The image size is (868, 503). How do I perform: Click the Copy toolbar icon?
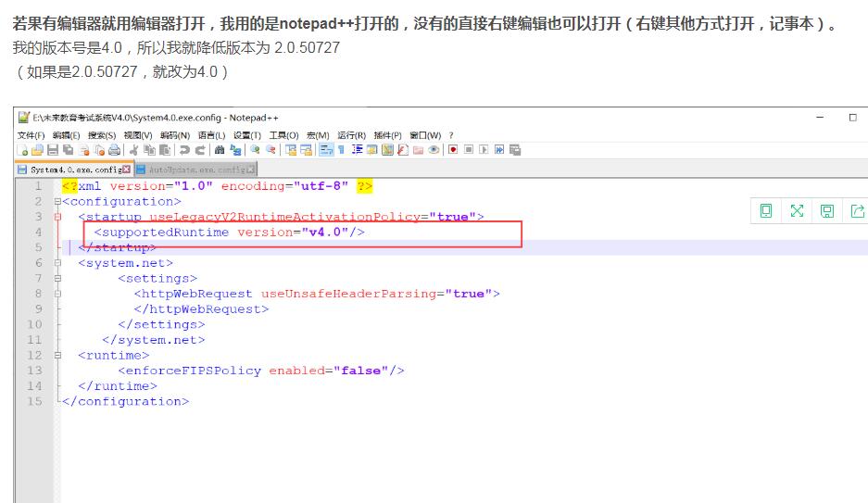[x=149, y=150]
